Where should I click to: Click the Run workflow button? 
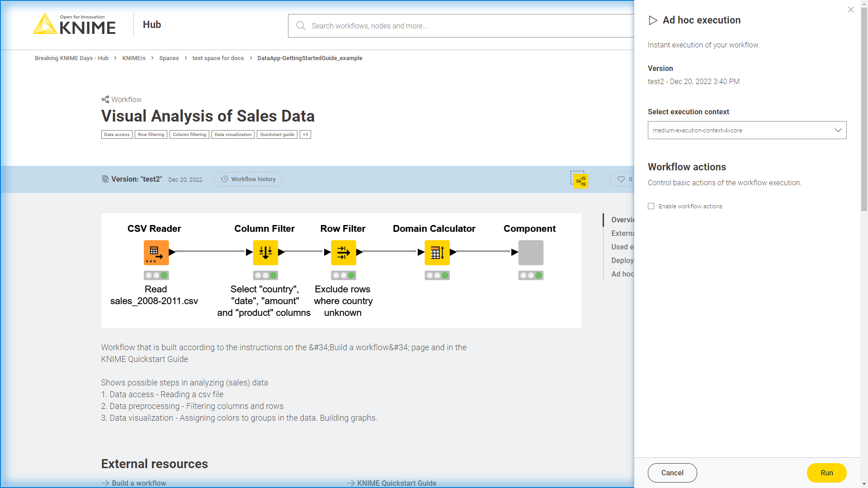pos(827,473)
